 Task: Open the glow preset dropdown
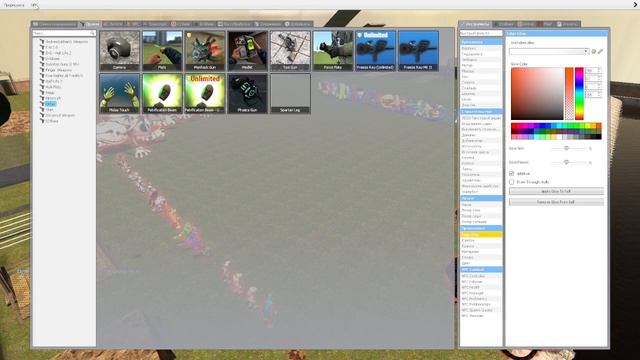click(549, 51)
